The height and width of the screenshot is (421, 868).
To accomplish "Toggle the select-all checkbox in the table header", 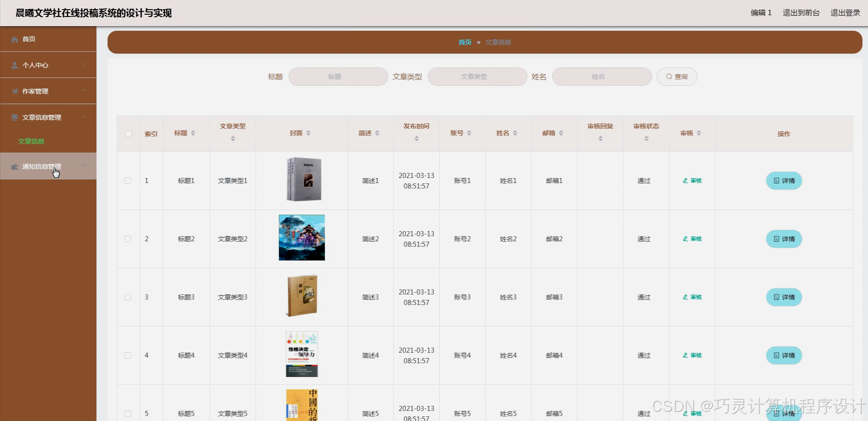I will 129,134.
